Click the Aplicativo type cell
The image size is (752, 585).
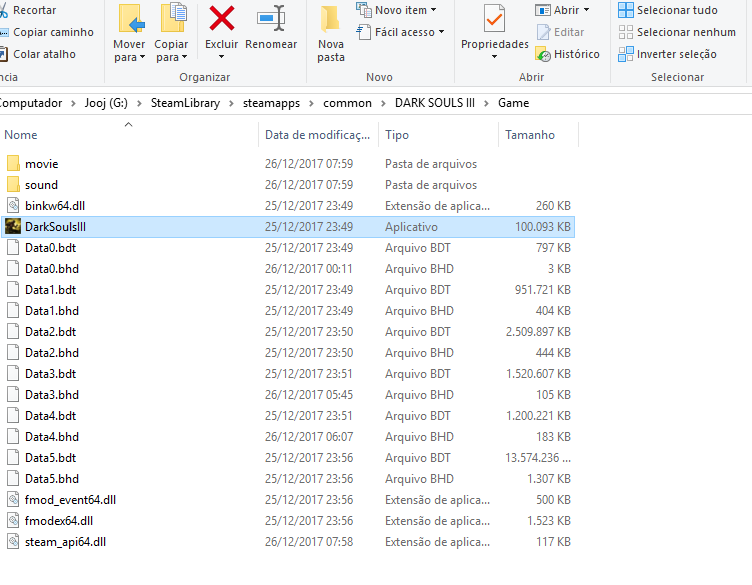click(x=411, y=227)
